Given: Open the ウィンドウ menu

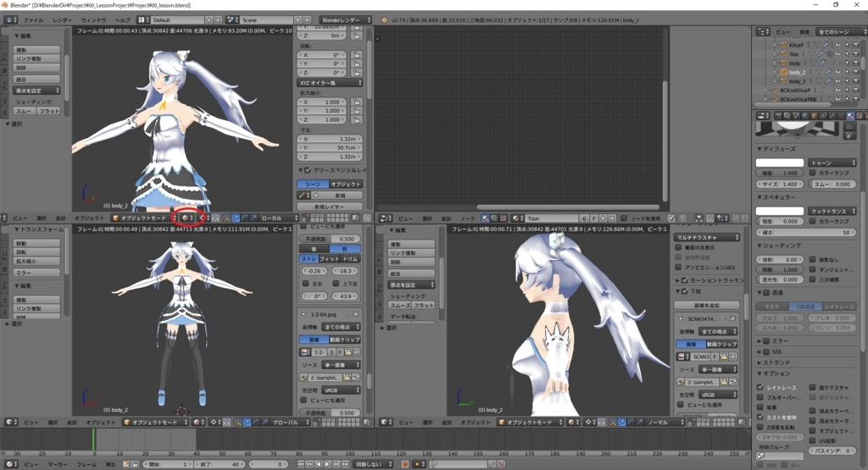Looking at the screenshot, I should coord(93,20).
